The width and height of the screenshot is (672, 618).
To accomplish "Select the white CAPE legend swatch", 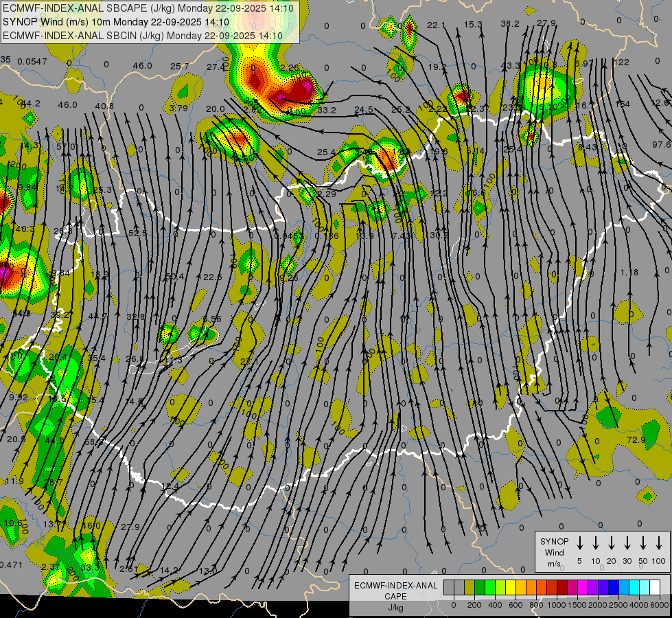I will click(x=656, y=587).
